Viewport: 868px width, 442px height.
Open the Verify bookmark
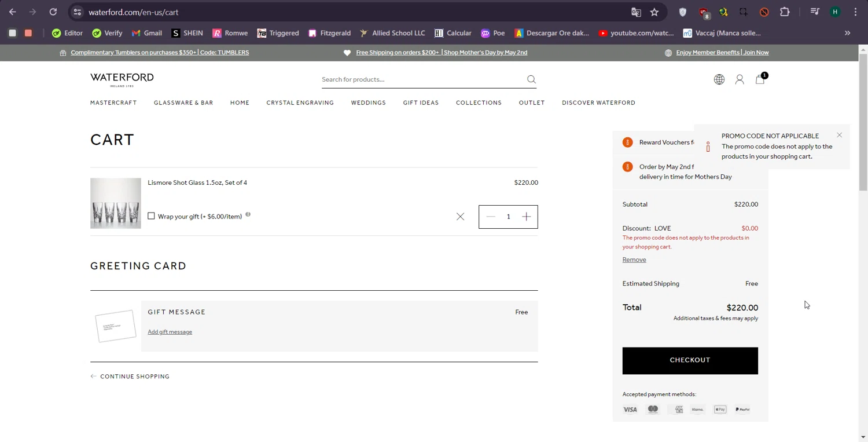[x=107, y=33]
